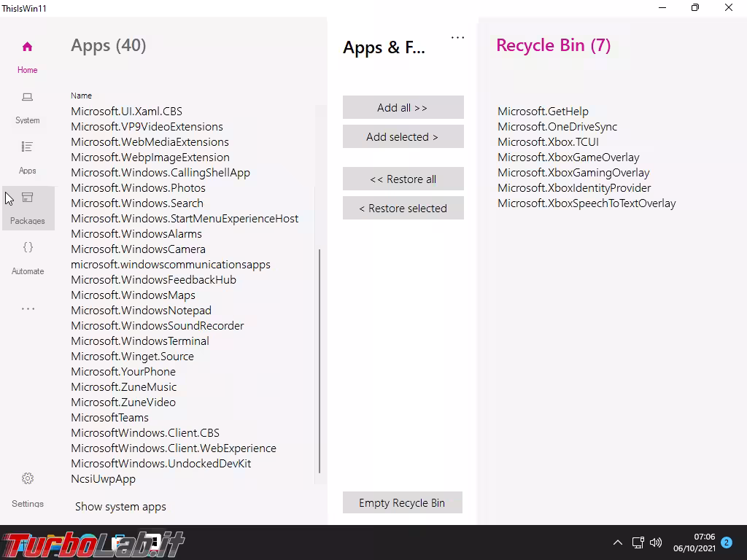Click Add all >> button
The image size is (747, 560).
pyautogui.click(x=403, y=108)
